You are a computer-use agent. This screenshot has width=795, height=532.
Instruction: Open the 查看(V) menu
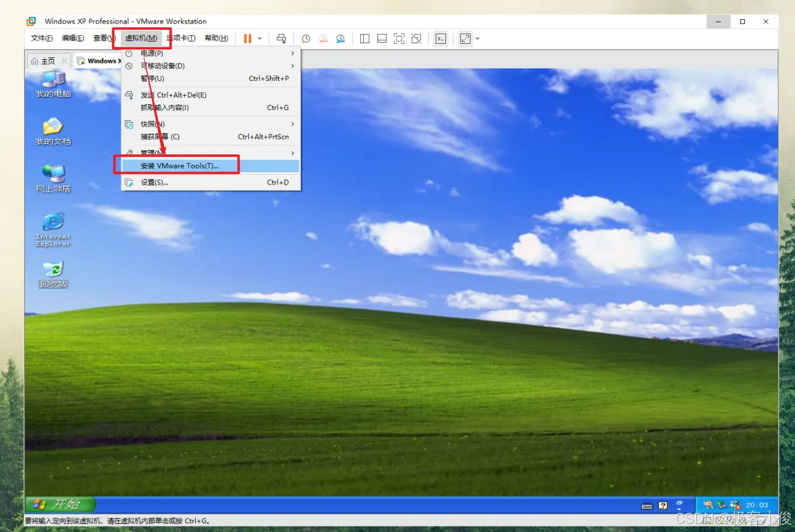click(x=104, y=38)
